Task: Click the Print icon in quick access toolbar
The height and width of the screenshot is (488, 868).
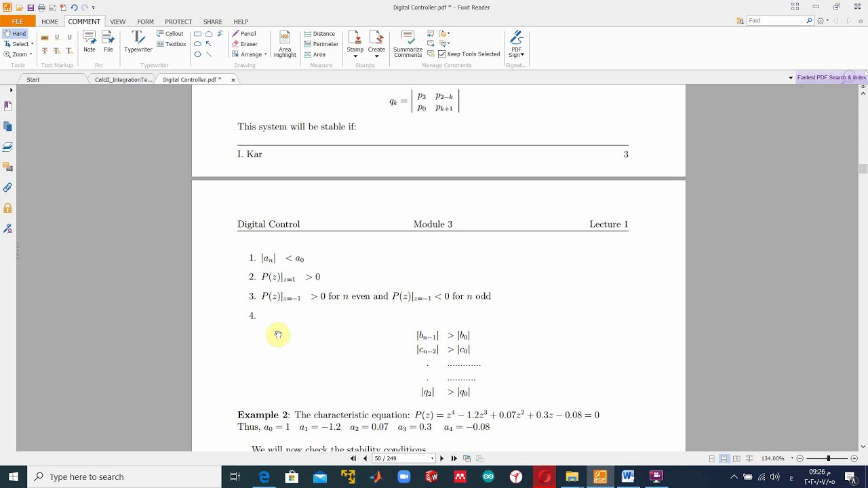Action: 41,7
